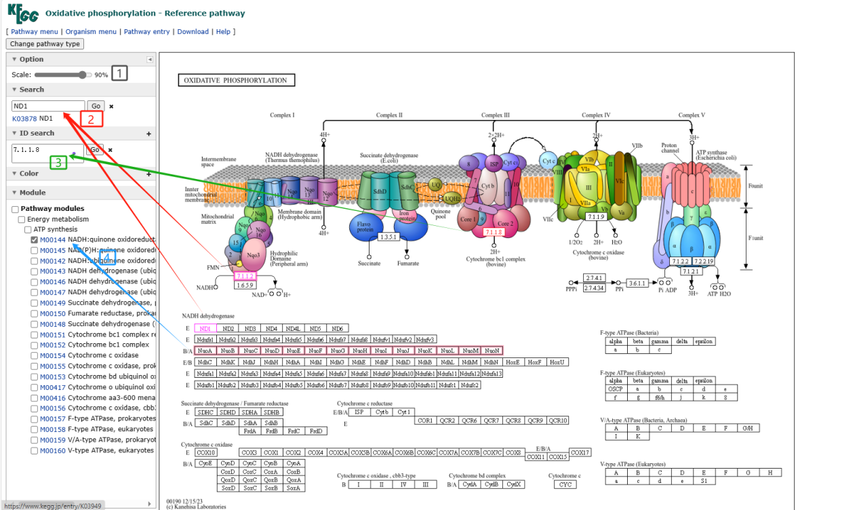Clear the ID search field with x icon
This screenshot has height=510, width=859.
[110, 150]
